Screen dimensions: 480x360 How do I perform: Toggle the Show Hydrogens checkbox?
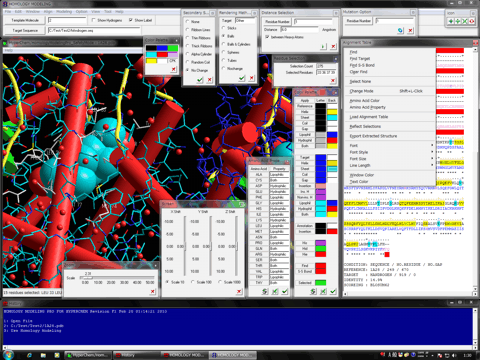[x=94, y=20]
